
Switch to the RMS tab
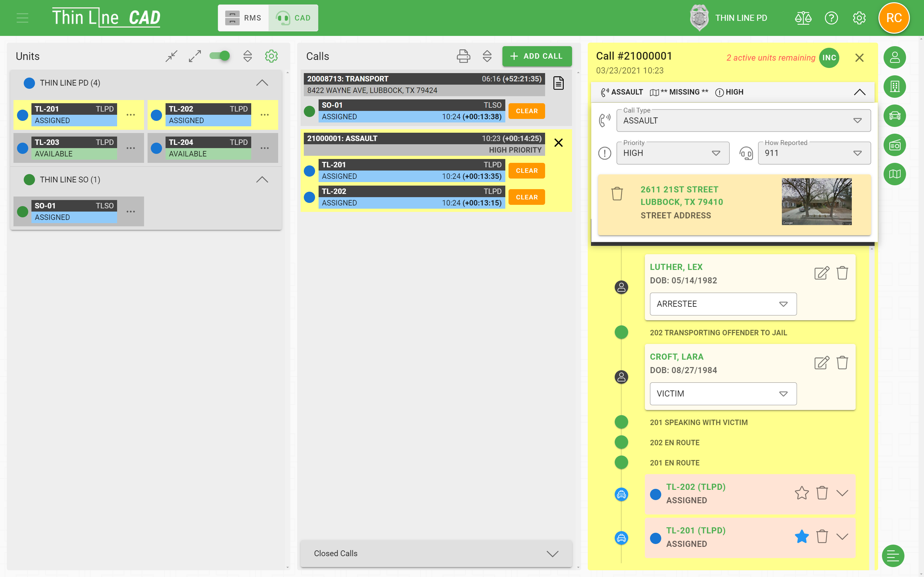coord(244,18)
